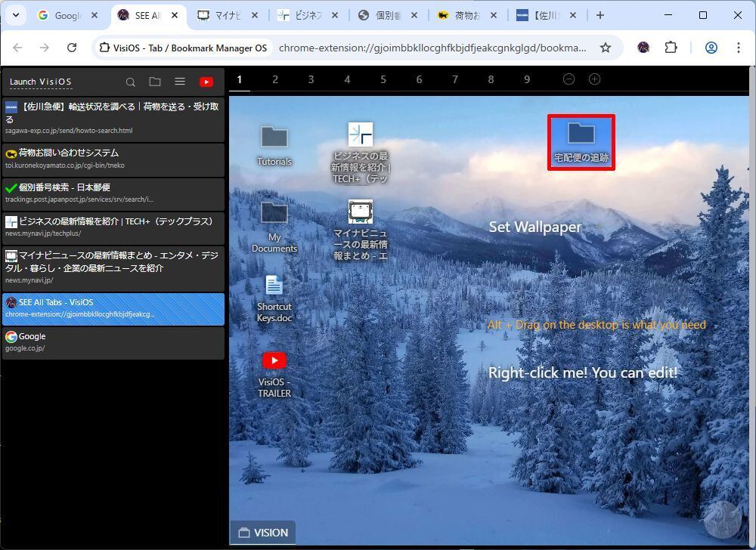This screenshot has height=550, width=756.
Task: Click the red YouTube icon in sidebar header
Action: 206,82
